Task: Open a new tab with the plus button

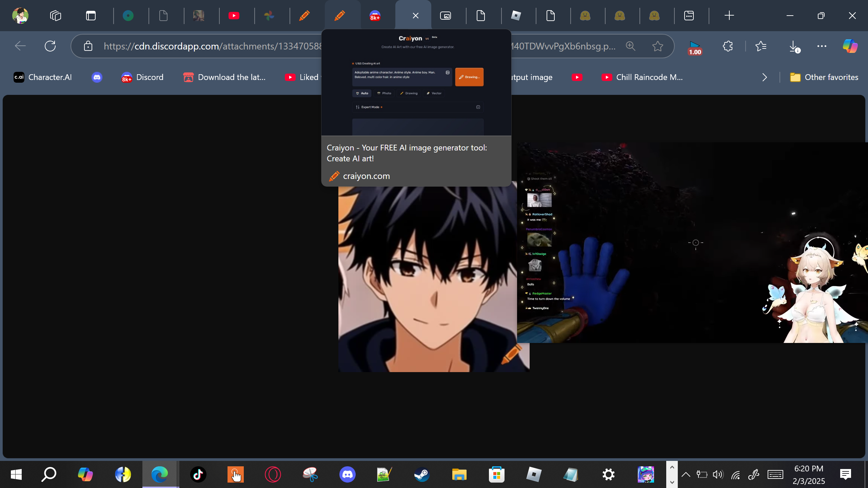Action: coord(729,16)
